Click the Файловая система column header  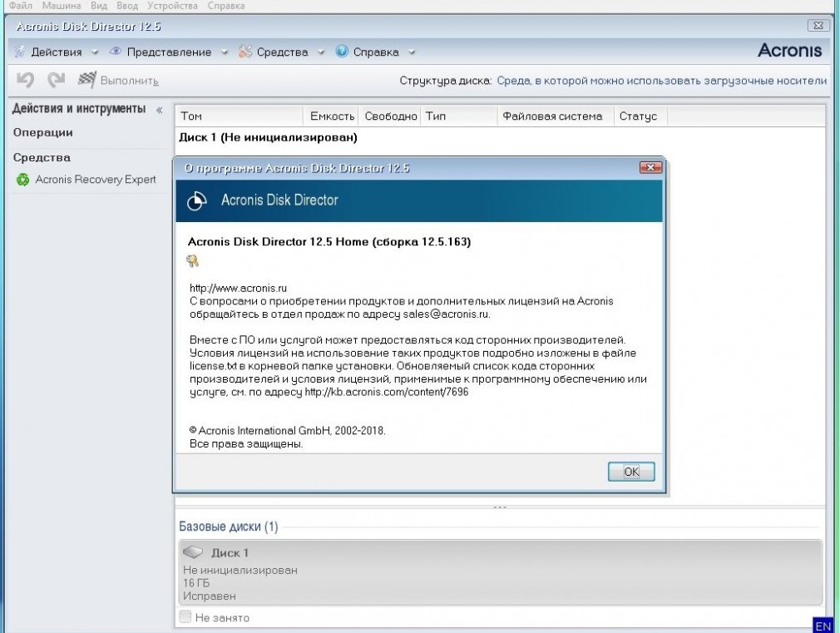tap(555, 116)
